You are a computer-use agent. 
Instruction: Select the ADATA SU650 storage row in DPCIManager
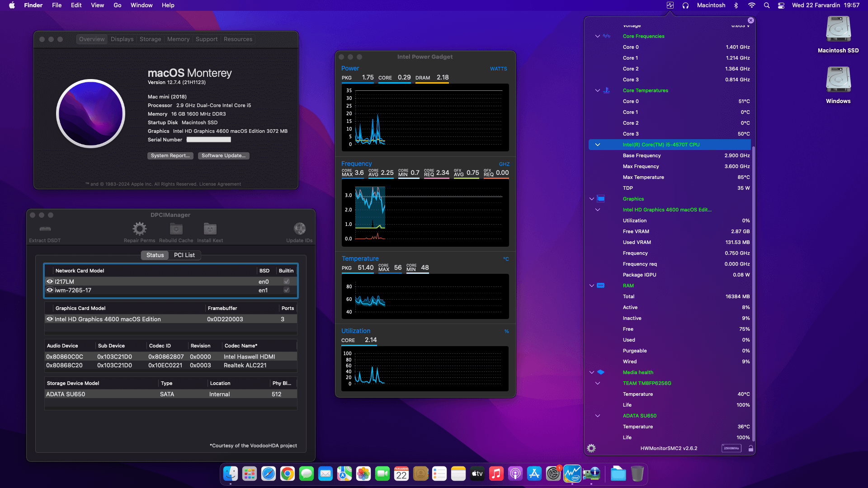[x=171, y=394]
